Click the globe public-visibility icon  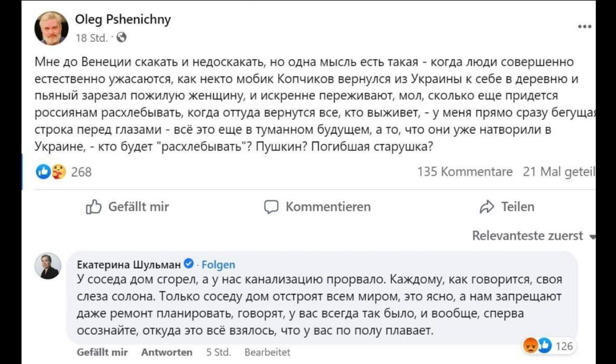tap(122, 37)
